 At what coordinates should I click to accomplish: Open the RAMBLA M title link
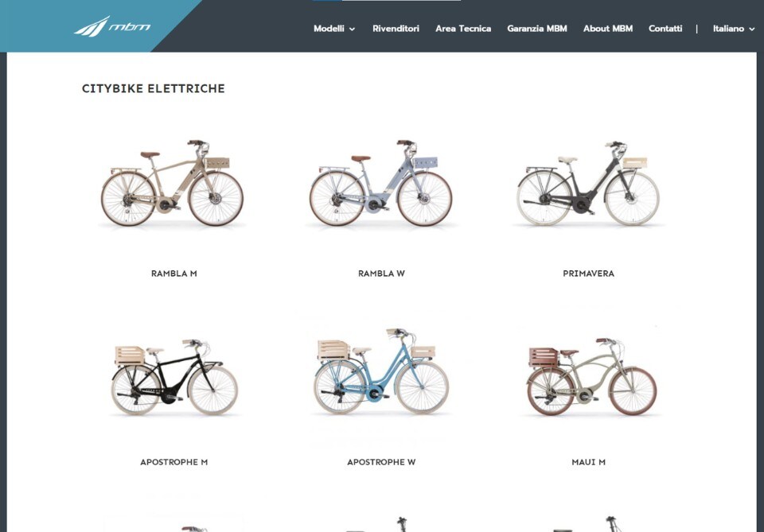(x=174, y=274)
